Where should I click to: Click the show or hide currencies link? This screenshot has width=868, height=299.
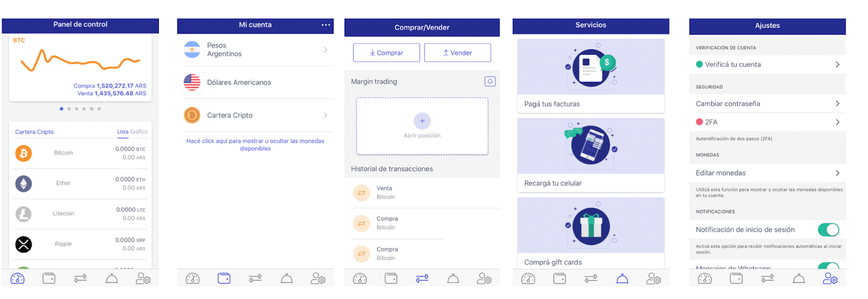tap(255, 144)
